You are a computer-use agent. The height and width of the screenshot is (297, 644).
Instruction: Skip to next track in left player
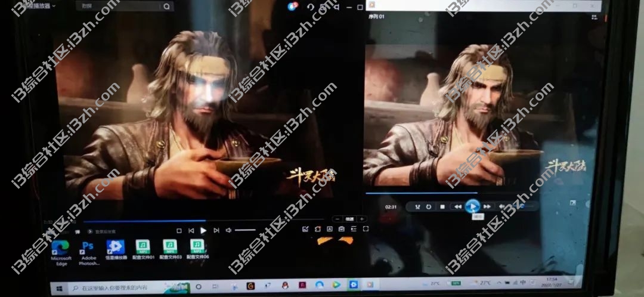(x=216, y=230)
